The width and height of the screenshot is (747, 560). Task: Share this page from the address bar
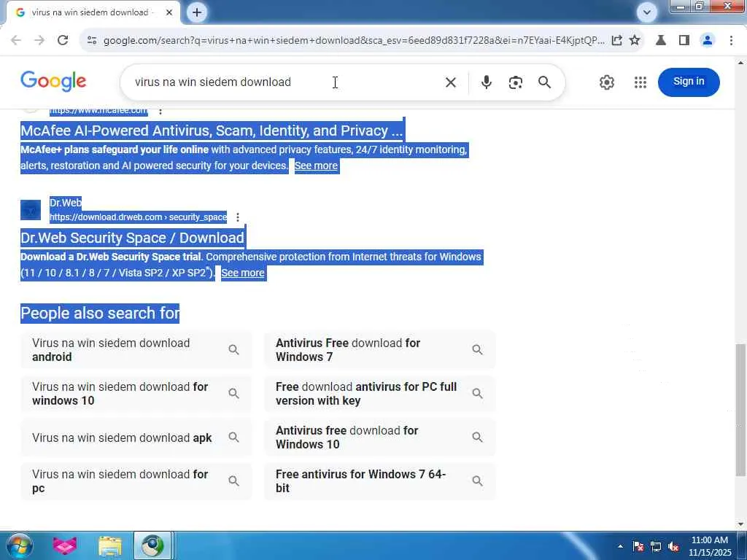[x=616, y=41]
